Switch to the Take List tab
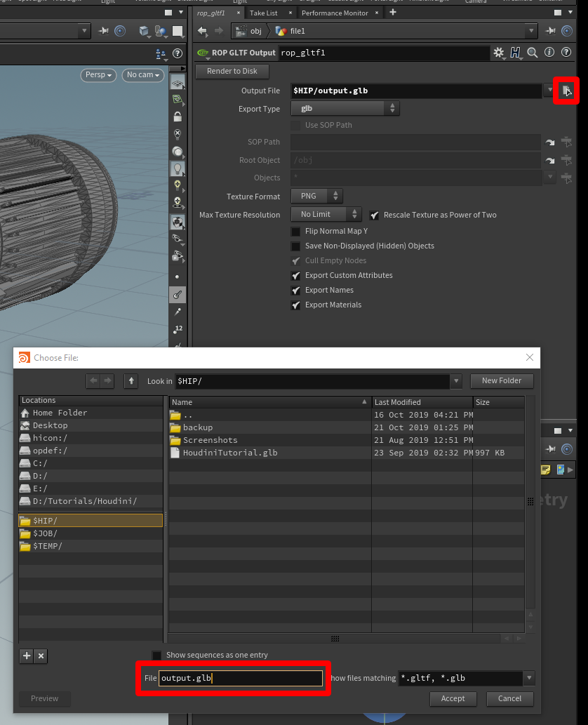Viewport: 588px width, 725px height. (x=263, y=12)
